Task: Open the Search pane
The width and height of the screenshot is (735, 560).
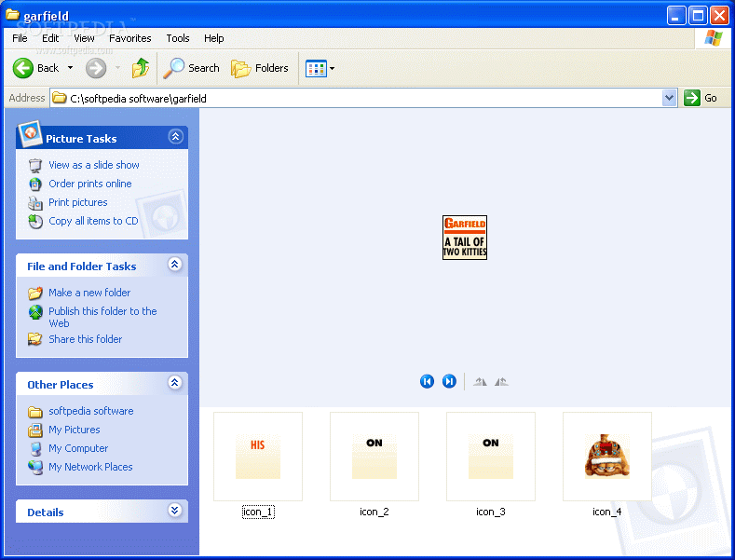Action: [x=191, y=68]
